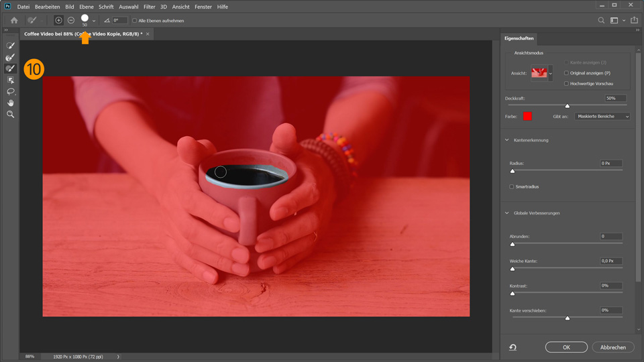
Task: Reset the workspace with the undo arrow icon
Action: coord(513,347)
